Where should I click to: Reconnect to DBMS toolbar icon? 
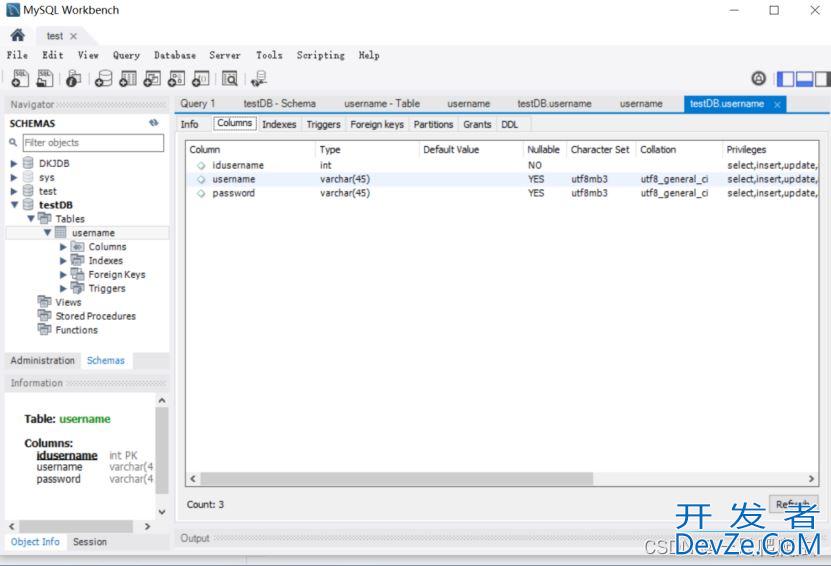click(259, 78)
